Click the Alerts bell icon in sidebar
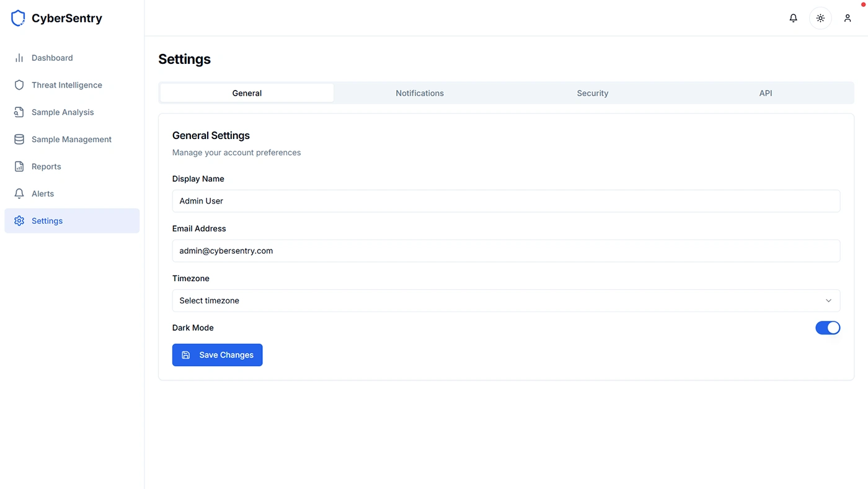868x489 pixels. (x=19, y=194)
